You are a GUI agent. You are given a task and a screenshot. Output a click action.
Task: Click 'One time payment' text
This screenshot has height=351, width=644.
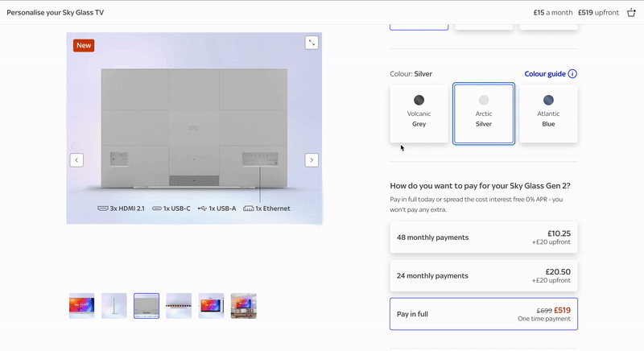[544, 319]
